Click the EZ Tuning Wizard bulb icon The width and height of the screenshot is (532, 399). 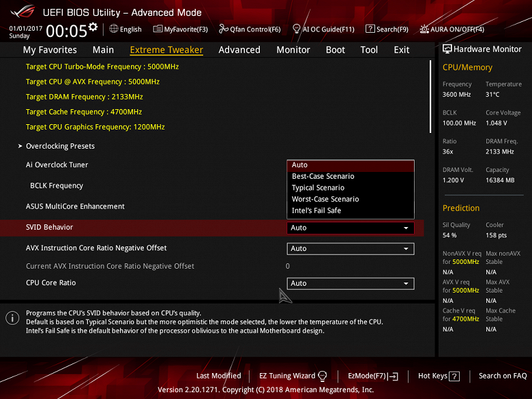323,376
